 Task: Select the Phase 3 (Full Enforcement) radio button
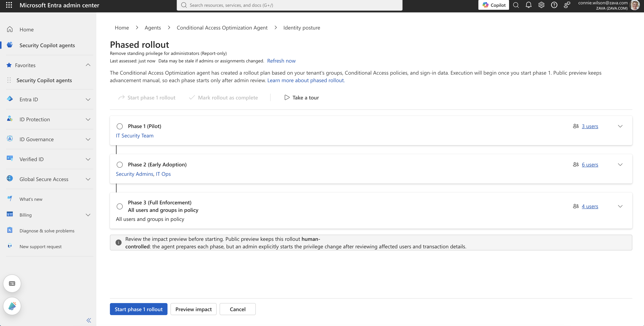120,207
